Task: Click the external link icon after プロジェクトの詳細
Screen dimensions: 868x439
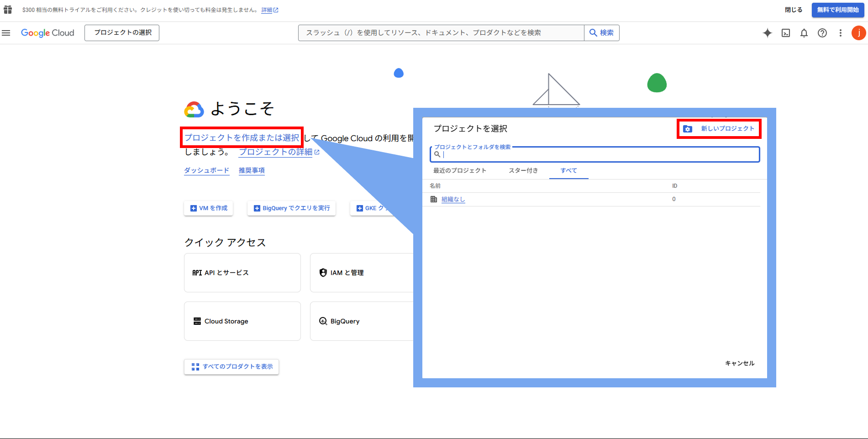Action: tap(317, 152)
